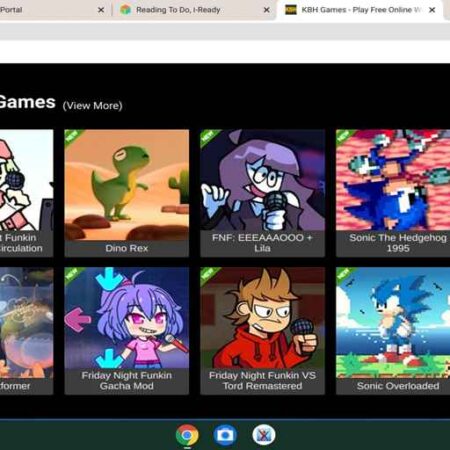
Task: Click the Sonic The Hedgehog 1995 title
Action: (x=398, y=243)
